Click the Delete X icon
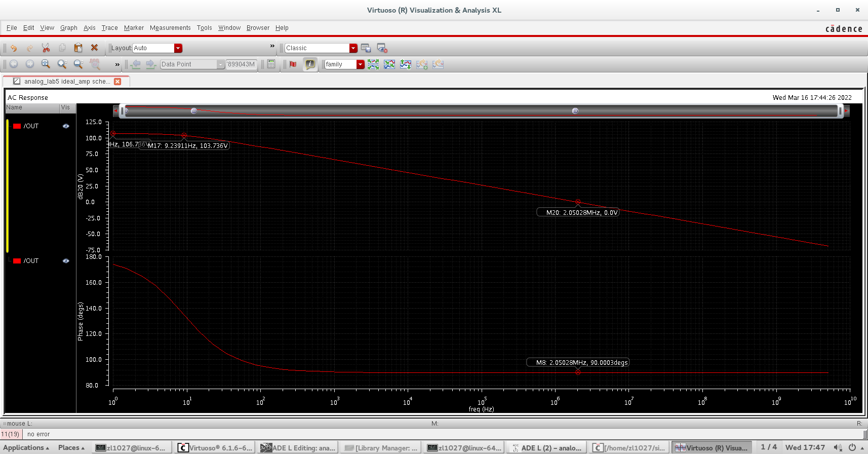This screenshot has height=454, width=868. point(94,48)
